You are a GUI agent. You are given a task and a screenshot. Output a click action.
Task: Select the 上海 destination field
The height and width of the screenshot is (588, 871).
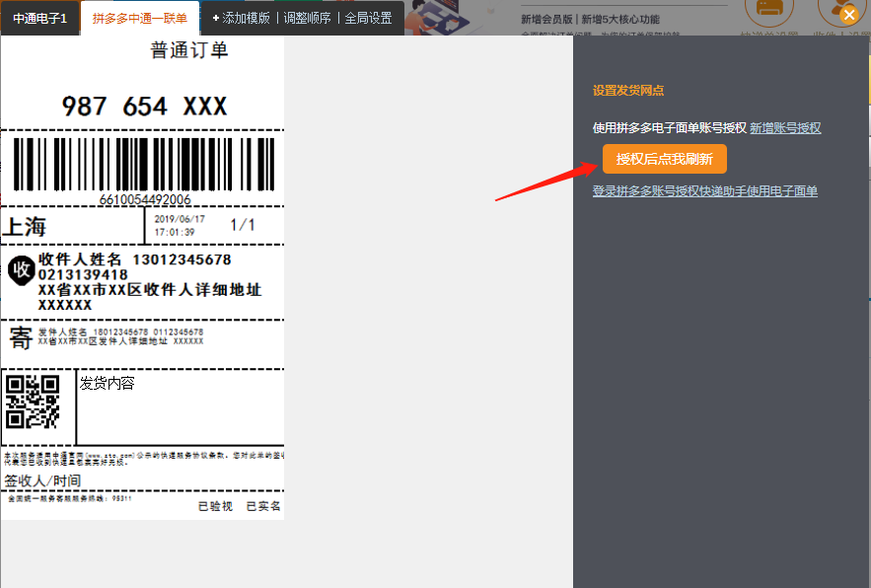[25, 227]
